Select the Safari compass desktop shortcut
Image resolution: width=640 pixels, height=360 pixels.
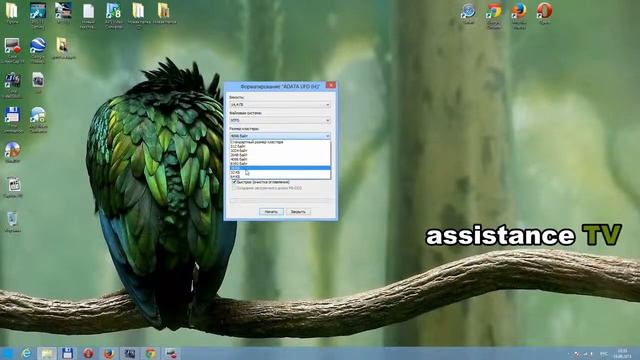pos(468,12)
